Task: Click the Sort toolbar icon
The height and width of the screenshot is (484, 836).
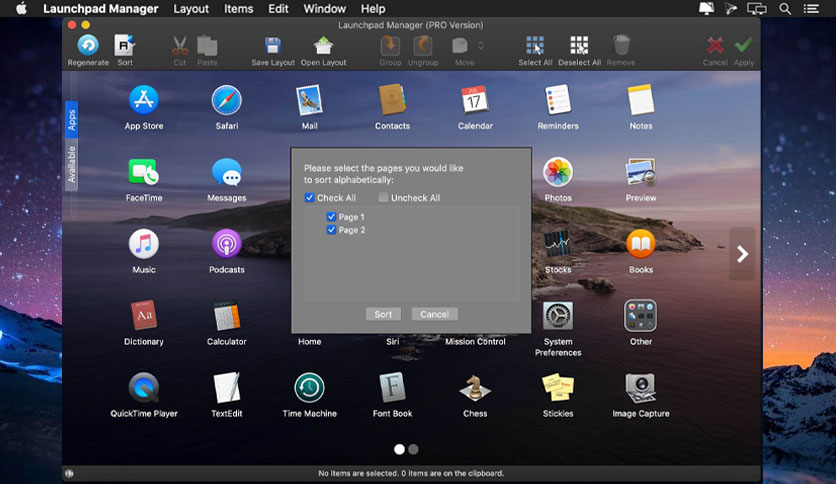Action: (x=125, y=45)
